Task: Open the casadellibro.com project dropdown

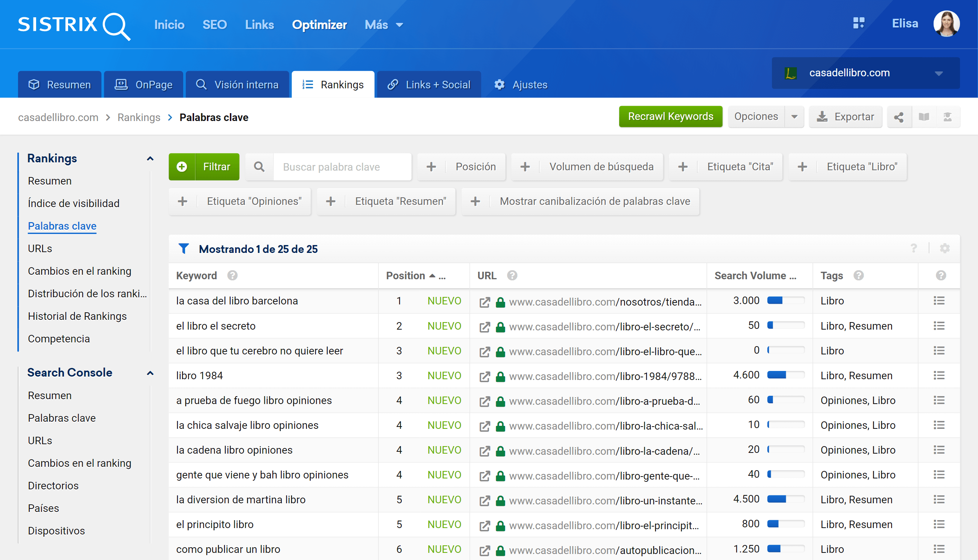Action: point(865,73)
